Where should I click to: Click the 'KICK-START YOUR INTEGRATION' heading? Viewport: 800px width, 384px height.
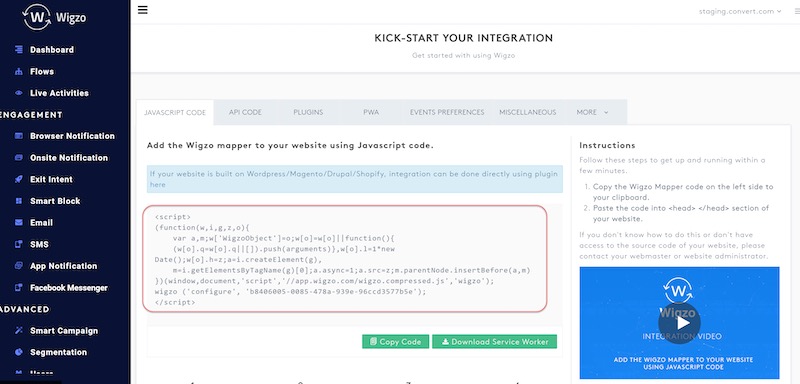(x=464, y=38)
